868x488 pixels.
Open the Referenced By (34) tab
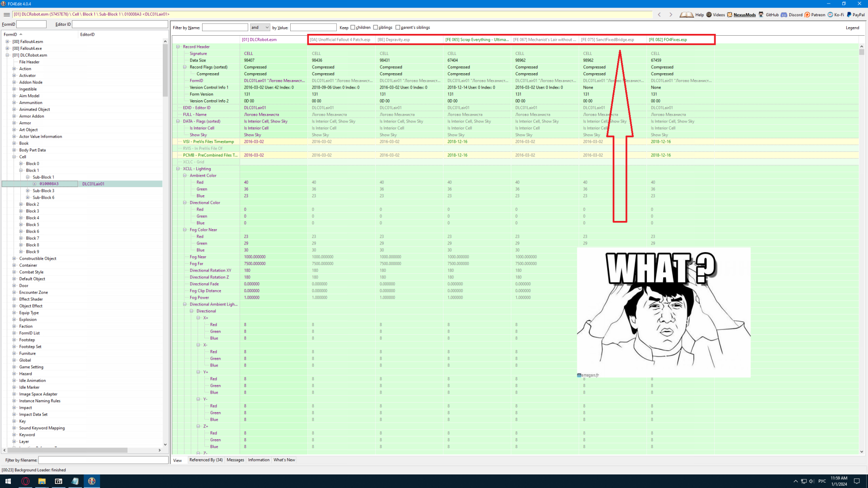[x=206, y=460]
